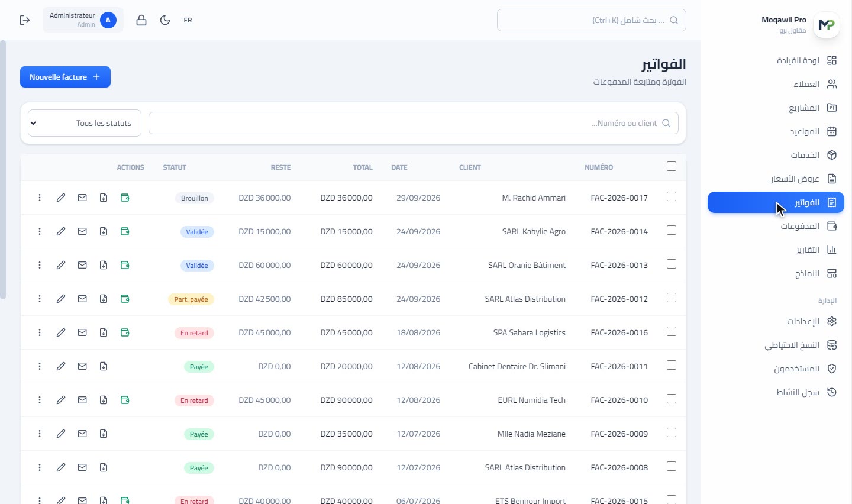The height and width of the screenshot is (504, 852).
Task: Mark the checkbox for FAC-2026-0011
Action: coord(672,365)
